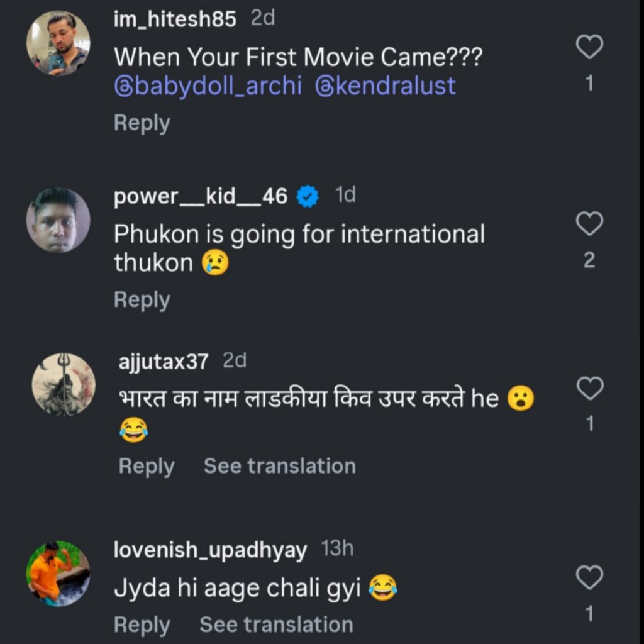
Task: See translation of ajjutax37's Hindi comment
Action: pyautogui.click(x=279, y=466)
